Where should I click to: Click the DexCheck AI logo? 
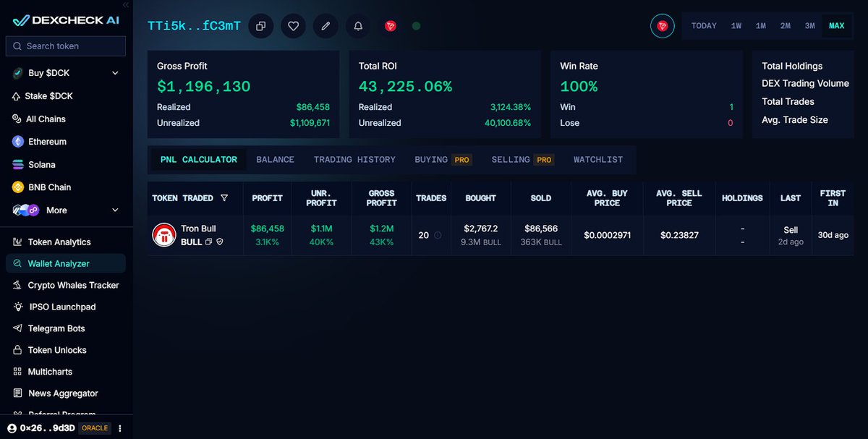click(66, 20)
